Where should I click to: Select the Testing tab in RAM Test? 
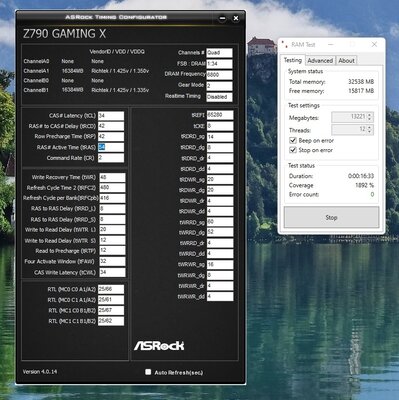coord(293,60)
